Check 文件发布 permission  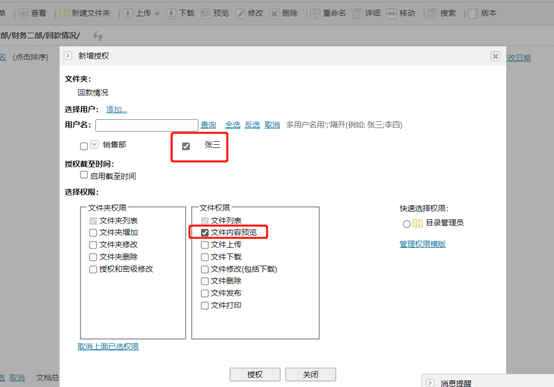pyautogui.click(x=205, y=293)
